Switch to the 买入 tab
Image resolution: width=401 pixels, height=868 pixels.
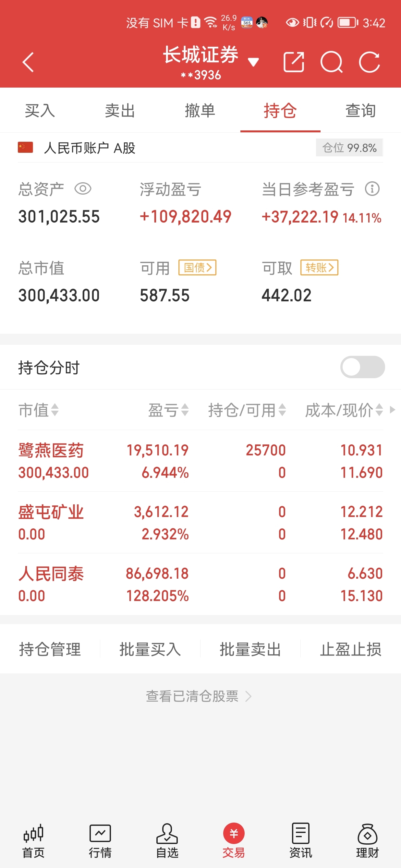(x=40, y=111)
